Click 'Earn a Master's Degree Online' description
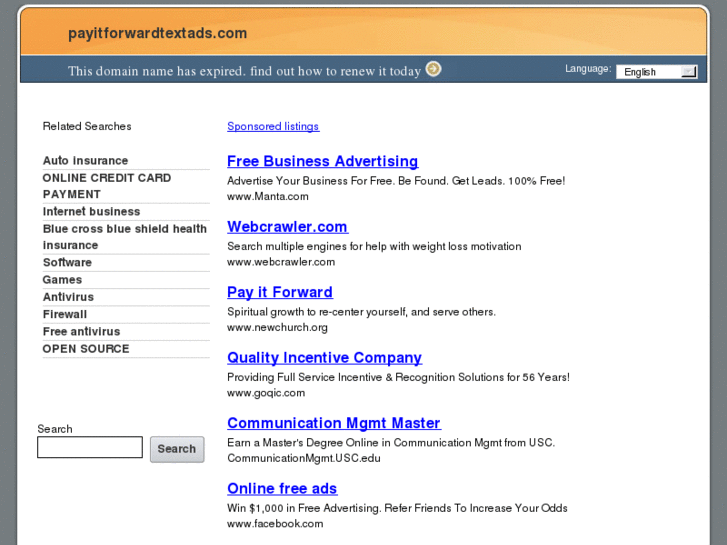This screenshot has height=545, width=727. click(391, 442)
